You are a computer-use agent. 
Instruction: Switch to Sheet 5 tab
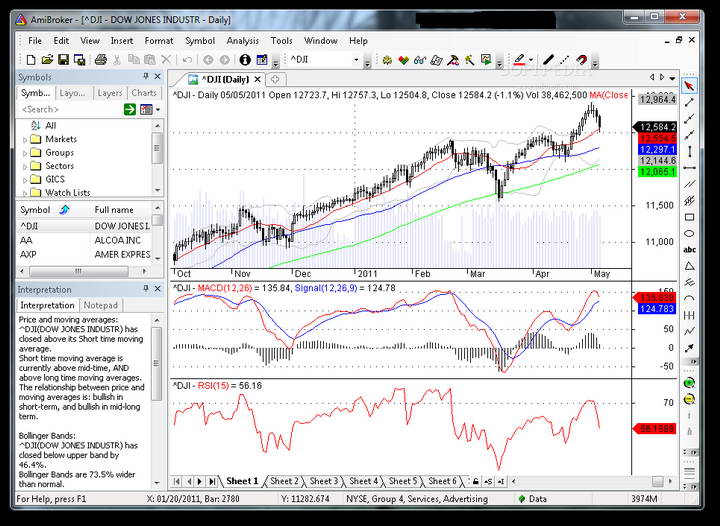tap(403, 481)
